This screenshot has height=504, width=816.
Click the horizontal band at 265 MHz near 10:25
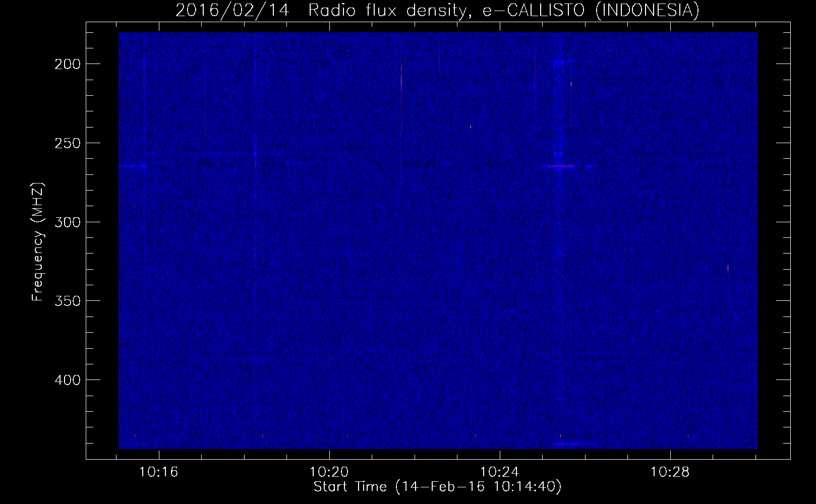(x=559, y=165)
